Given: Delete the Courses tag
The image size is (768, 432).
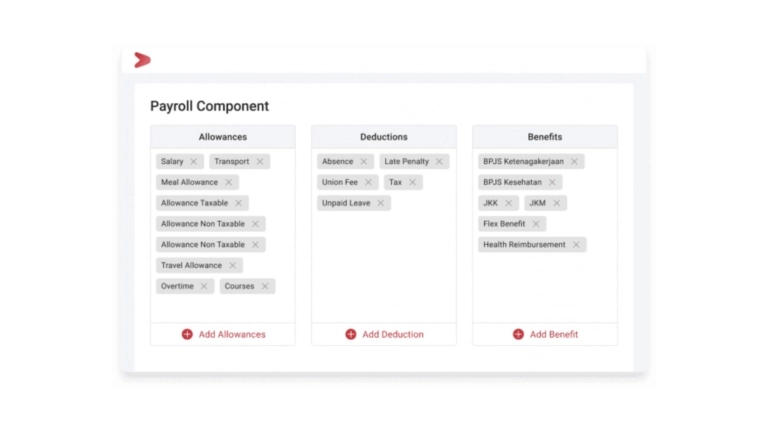Looking at the screenshot, I should tap(265, 286).
